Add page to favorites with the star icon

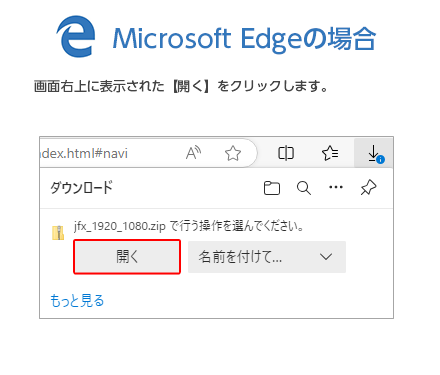click(233, 153)
